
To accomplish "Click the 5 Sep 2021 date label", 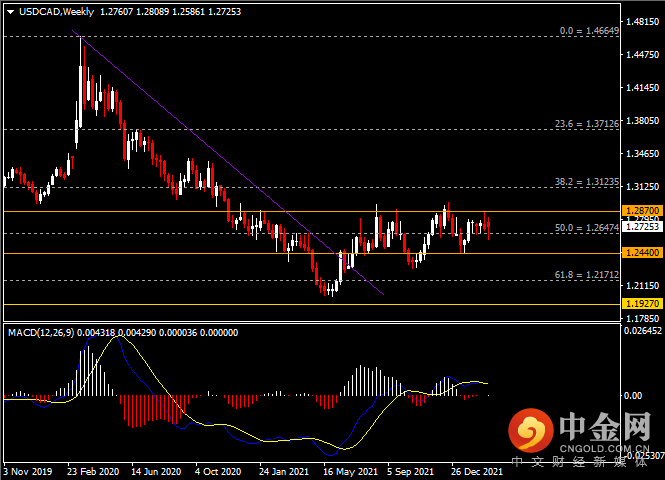I will pos(411,472).
